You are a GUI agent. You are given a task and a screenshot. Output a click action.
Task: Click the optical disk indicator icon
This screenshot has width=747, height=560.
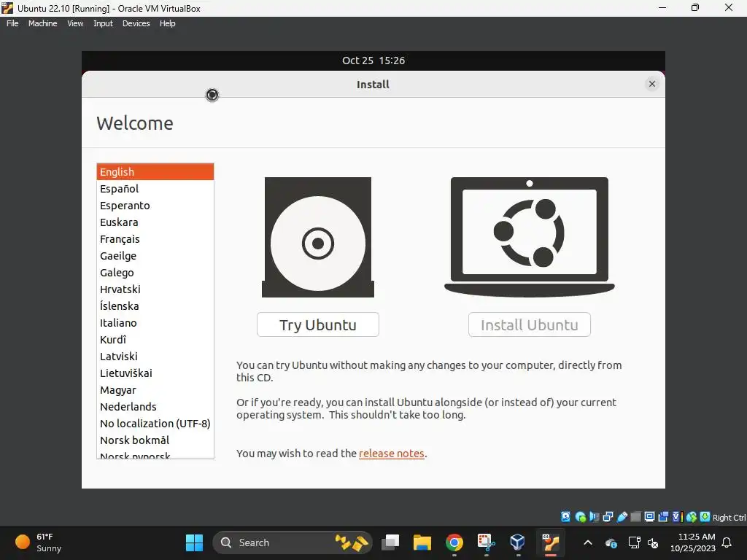tap(580, 517)
